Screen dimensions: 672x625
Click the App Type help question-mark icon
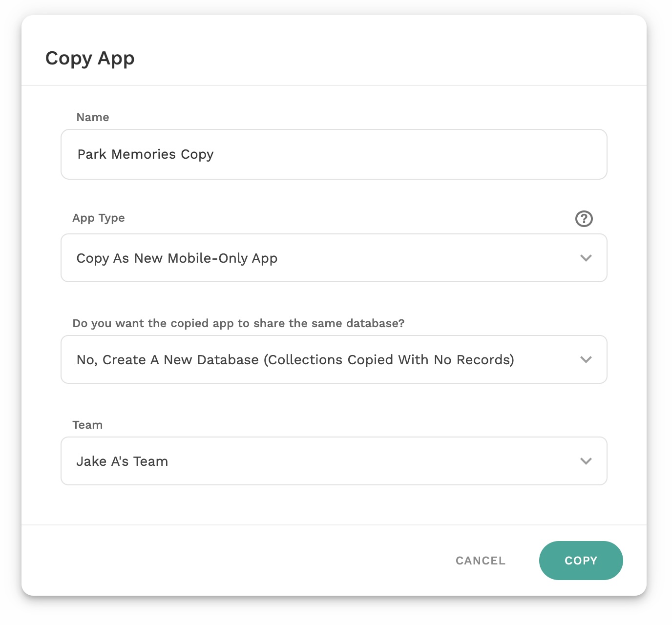coord(584,219)
